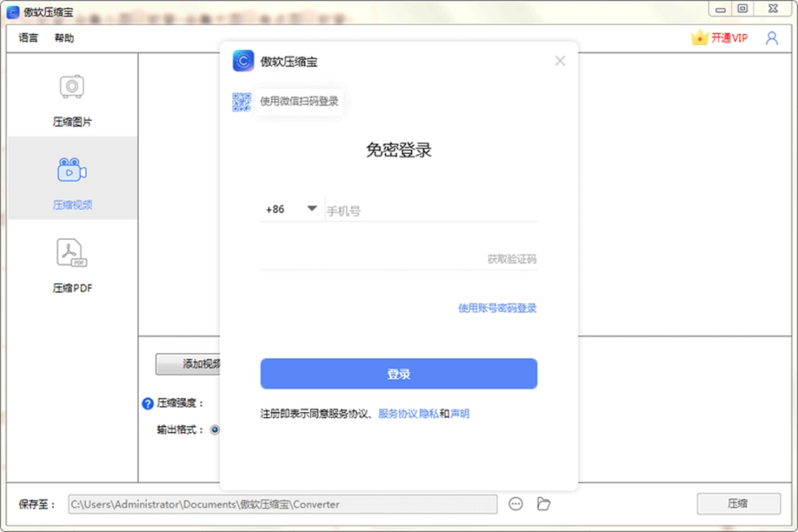This screenshot has width=798, height=532.
Task: Click the phone number input field
Action: [x=429, y=209]
